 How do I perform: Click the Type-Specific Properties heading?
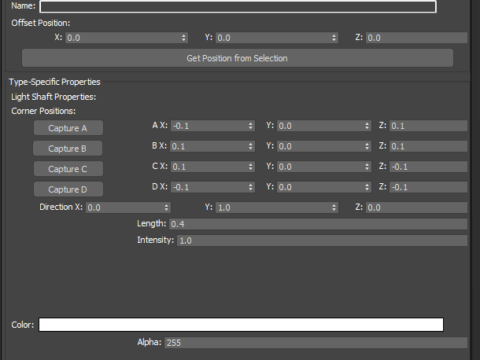[x=55, y=82]
